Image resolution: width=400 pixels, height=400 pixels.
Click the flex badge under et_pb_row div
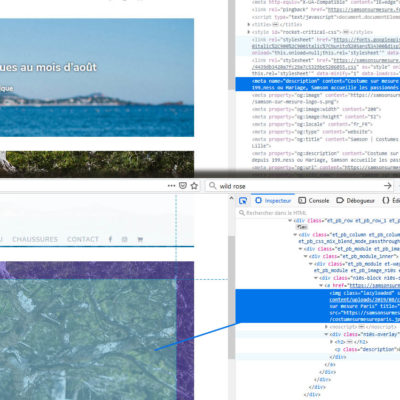[302, 227]
